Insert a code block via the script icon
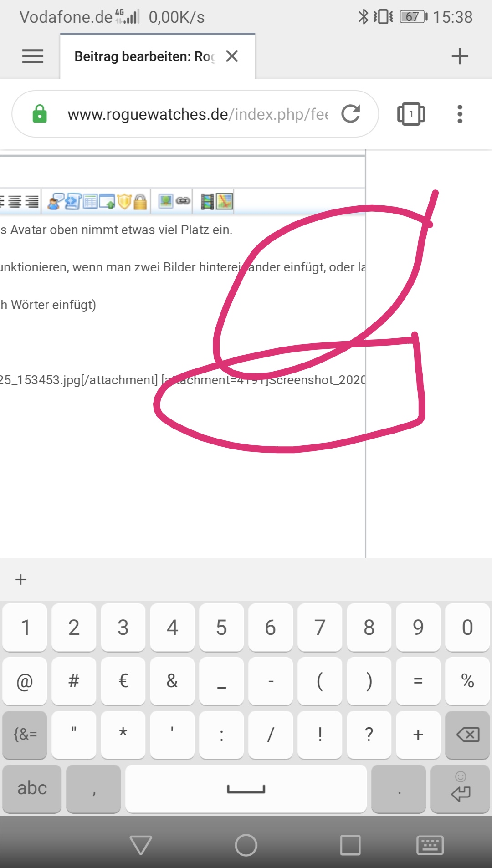This screenshot has width=492, height=868. coord(73,201)
